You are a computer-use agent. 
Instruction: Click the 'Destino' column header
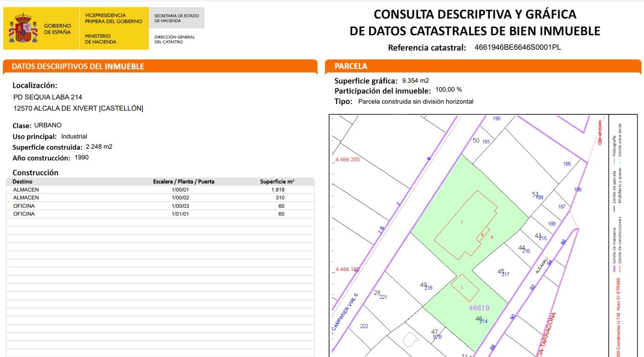pyautogui.click(x=22, y=182)
